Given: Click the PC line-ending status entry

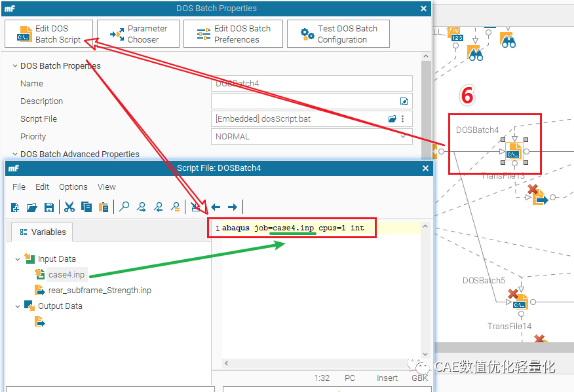Looking at the screenshot, I should pos(350,378).
